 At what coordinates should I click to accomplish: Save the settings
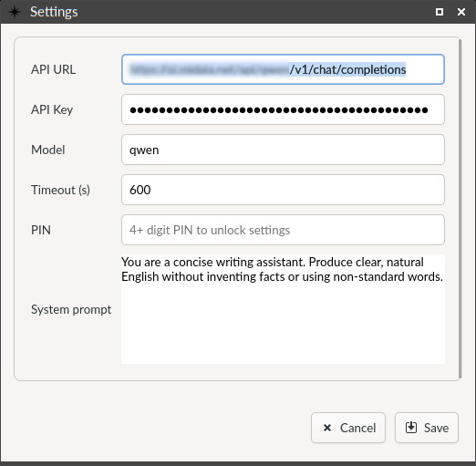[427, 428]
